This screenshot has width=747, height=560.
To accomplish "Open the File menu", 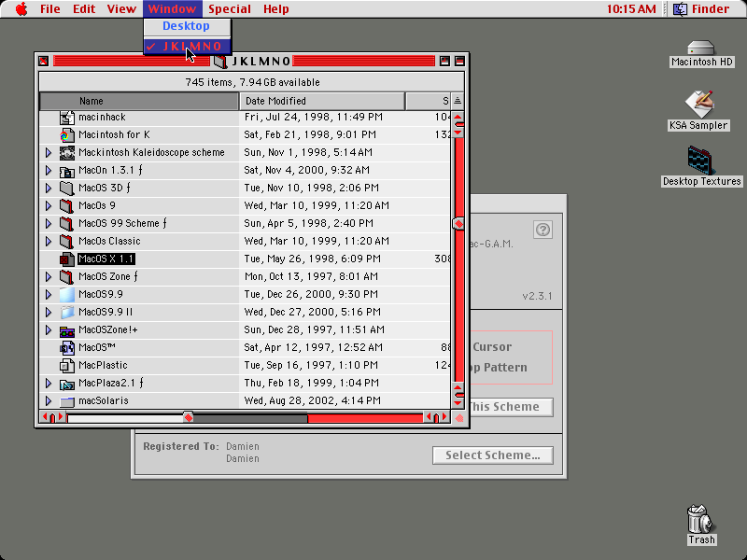I will click(50, 9).
